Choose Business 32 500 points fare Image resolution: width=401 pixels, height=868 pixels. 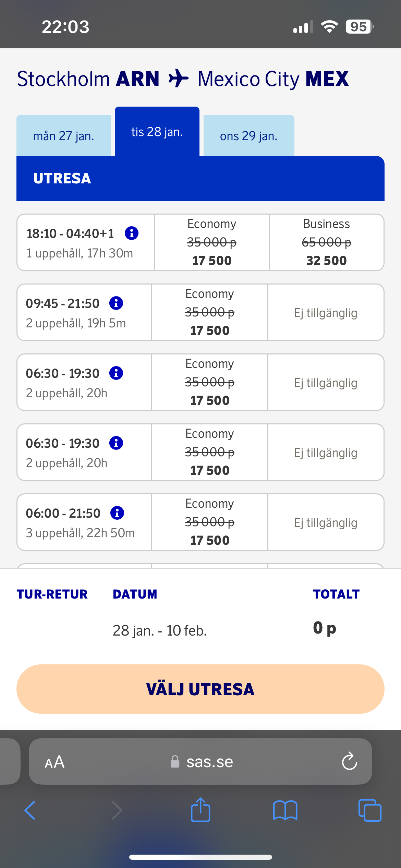click(326, 243)
